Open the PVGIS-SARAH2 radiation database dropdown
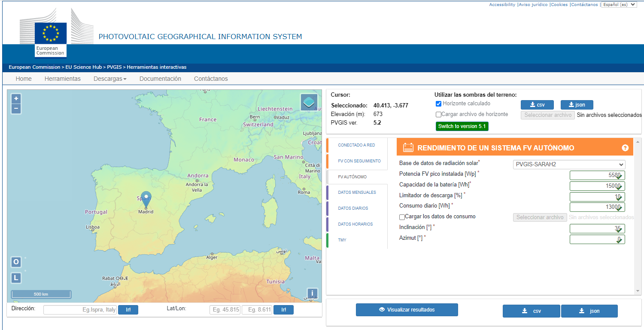 pyautogui.click(x=569, y=165)
